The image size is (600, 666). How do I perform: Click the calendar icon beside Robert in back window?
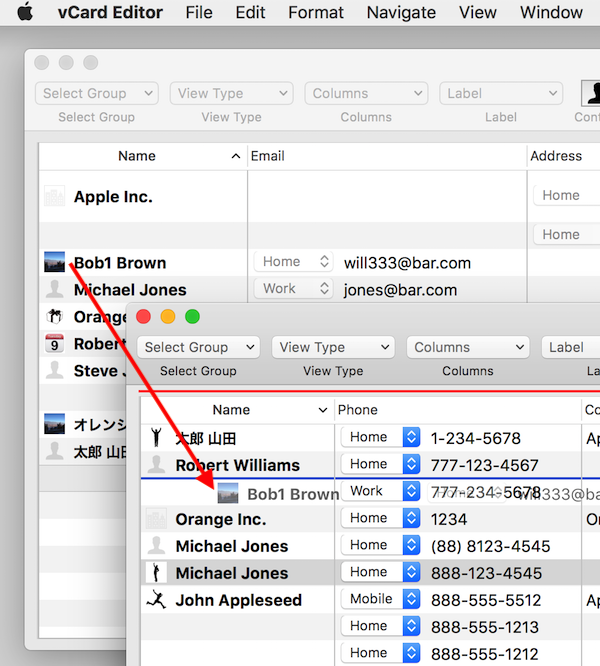55,343
